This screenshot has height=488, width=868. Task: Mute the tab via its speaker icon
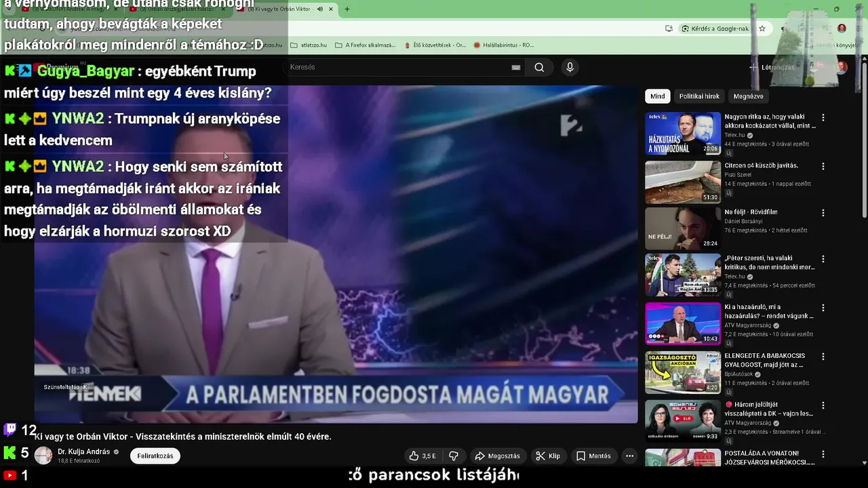click(320, 9)
